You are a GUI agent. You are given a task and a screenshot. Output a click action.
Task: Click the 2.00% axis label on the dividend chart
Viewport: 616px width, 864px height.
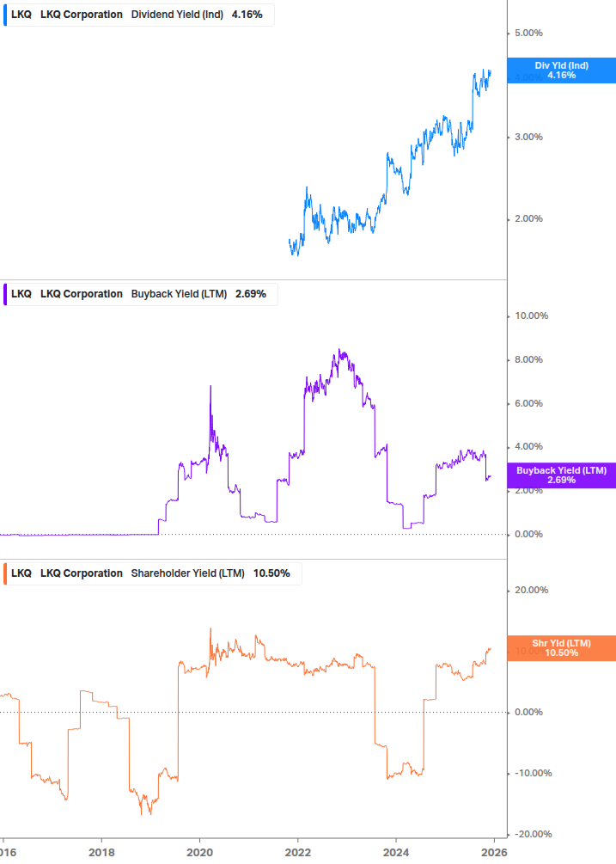(528, 218)
